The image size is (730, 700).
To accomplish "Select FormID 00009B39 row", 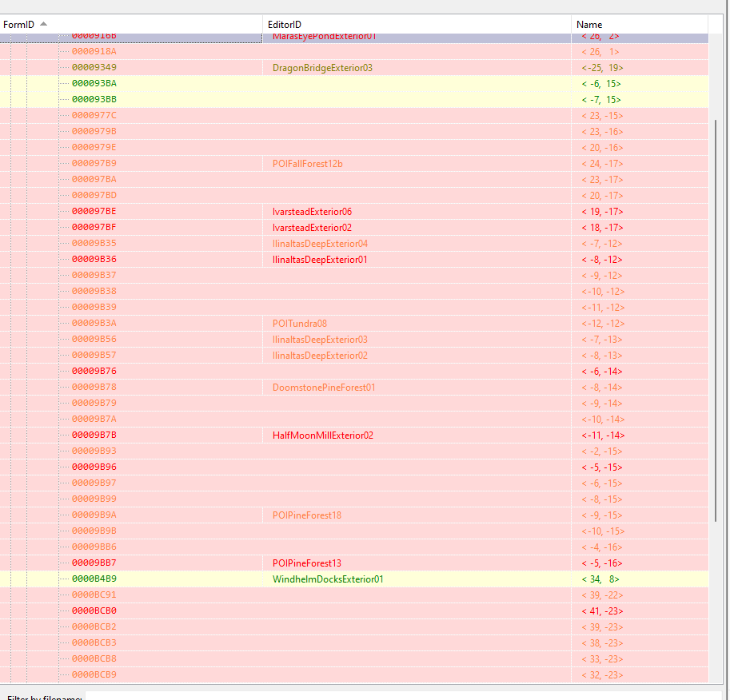I will (354, 308).
